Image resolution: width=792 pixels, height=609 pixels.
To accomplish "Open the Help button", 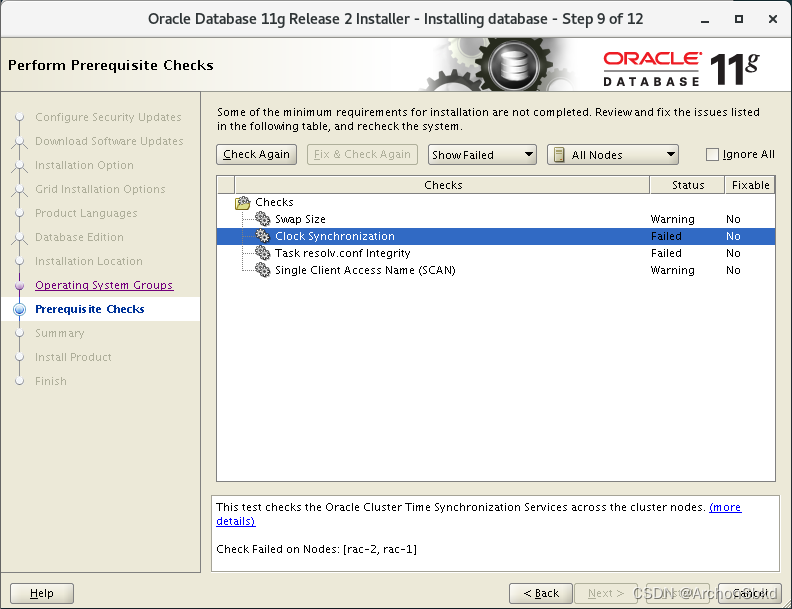I will [41, 593].
